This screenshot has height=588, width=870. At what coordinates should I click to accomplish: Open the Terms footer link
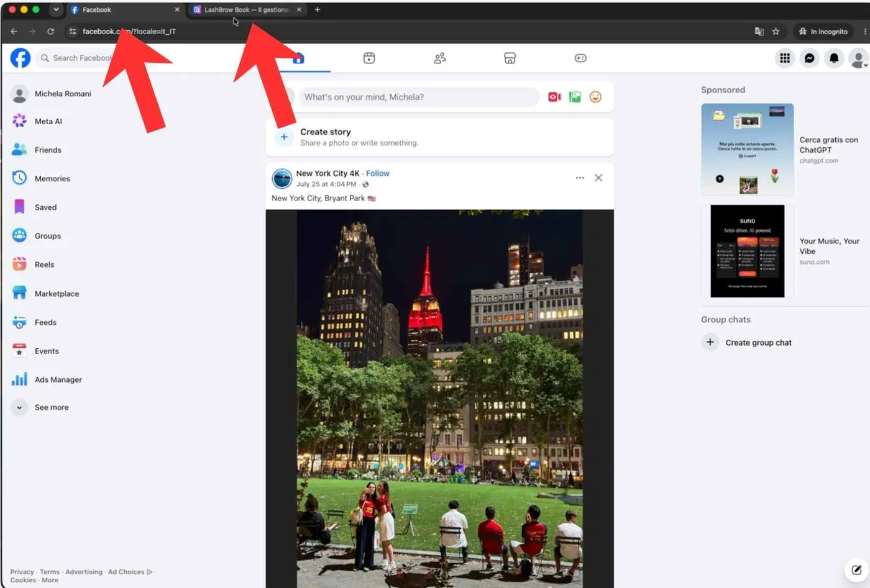click(x=50, y=572)
